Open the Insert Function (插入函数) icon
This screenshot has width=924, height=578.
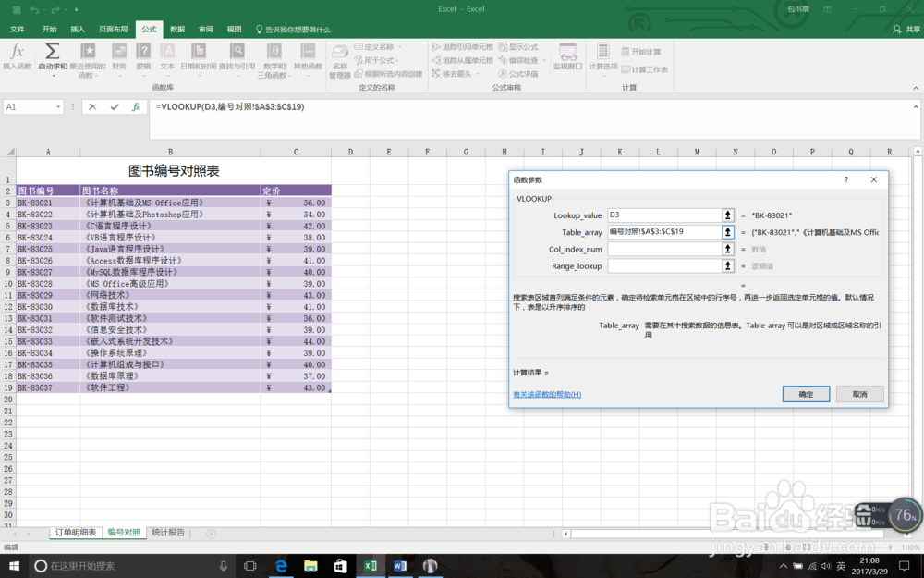coord(17,57)
